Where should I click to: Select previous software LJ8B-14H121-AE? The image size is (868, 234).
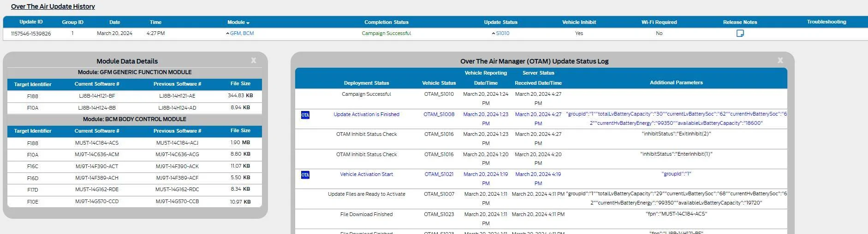click(177, 96)
